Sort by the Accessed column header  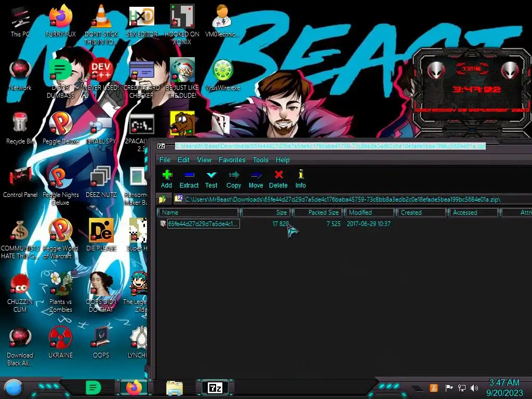473,212
